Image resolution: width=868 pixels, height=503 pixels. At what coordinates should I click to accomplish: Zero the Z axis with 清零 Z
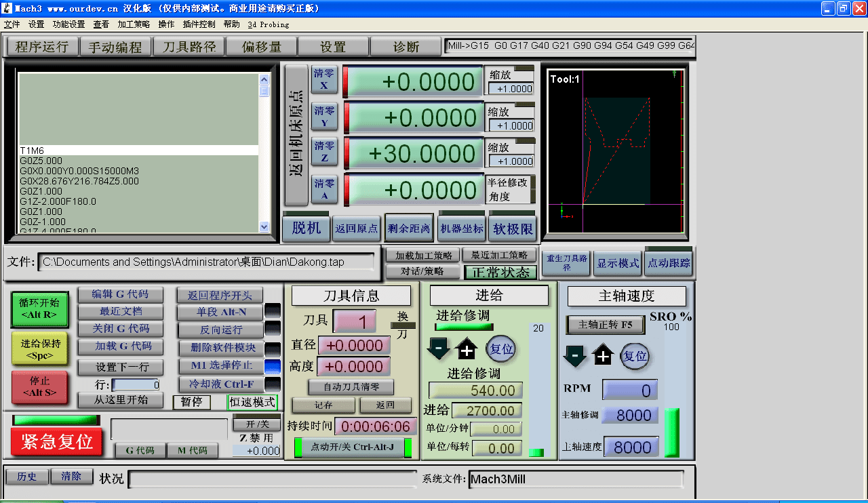(x=324, y=152)
